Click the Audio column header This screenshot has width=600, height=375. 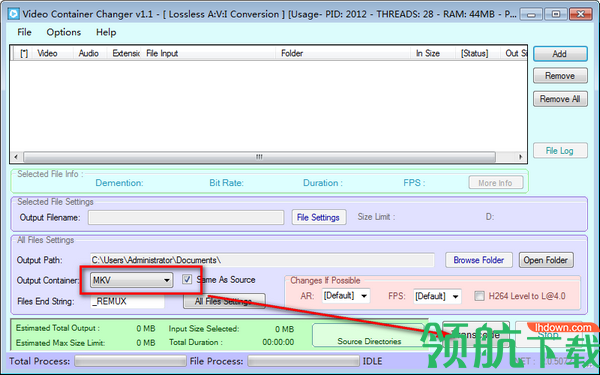[90, 53]
